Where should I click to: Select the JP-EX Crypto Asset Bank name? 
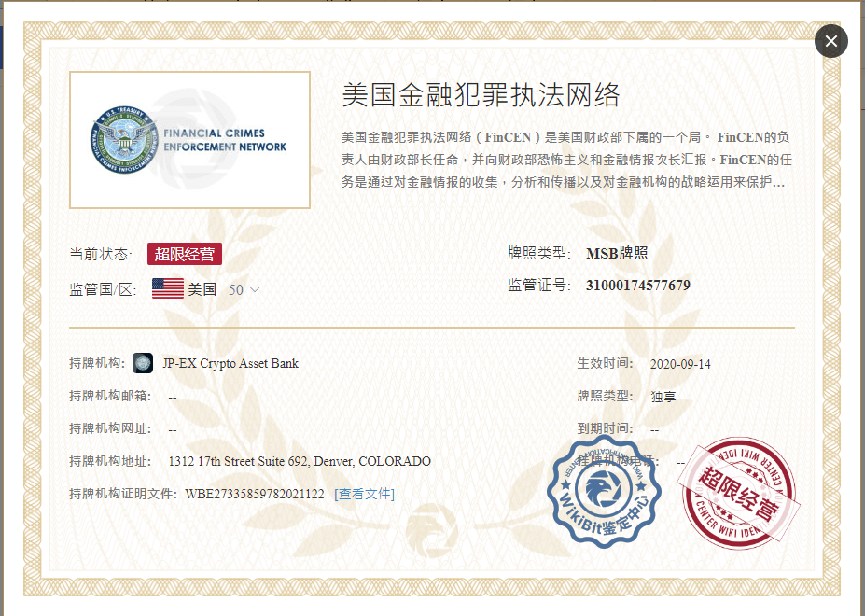tap(230, 363)
